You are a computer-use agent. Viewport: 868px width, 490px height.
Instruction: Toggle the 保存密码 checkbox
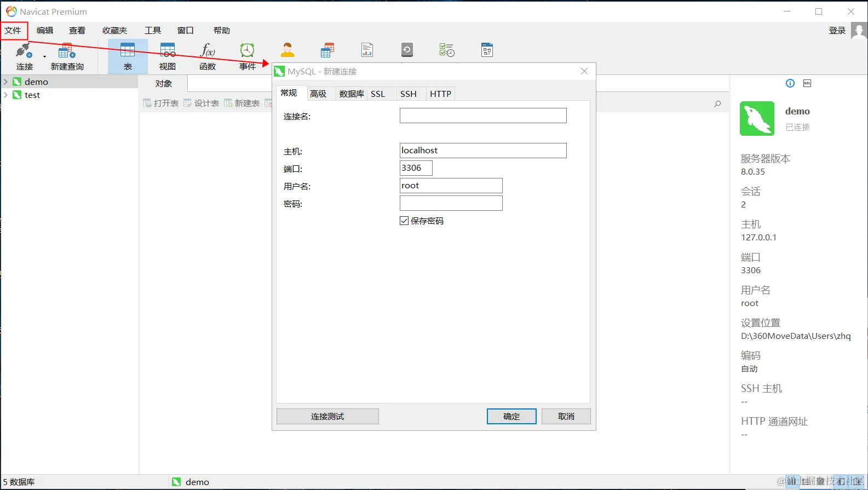404,221
